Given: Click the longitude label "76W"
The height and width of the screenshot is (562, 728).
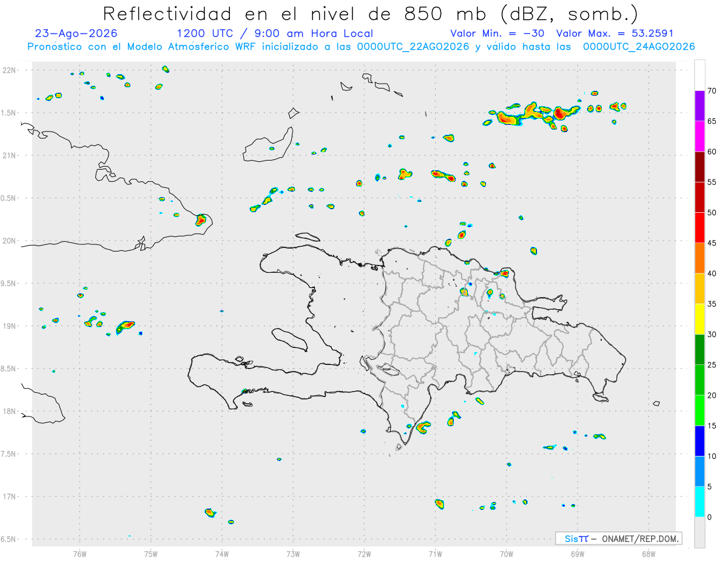Looking at the screenshot, I should pyautogui.click(x=79, y=554).
